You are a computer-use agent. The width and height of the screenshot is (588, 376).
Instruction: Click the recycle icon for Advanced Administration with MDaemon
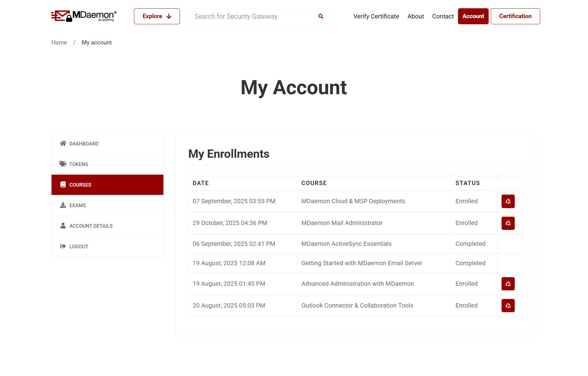pos(508,284)
